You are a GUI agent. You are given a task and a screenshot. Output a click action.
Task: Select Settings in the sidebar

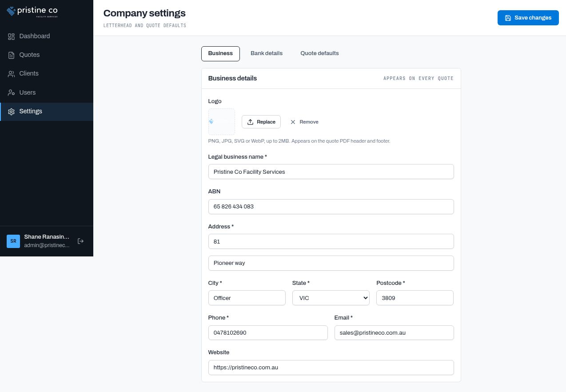pyautogui.click(x=47, y=112)
